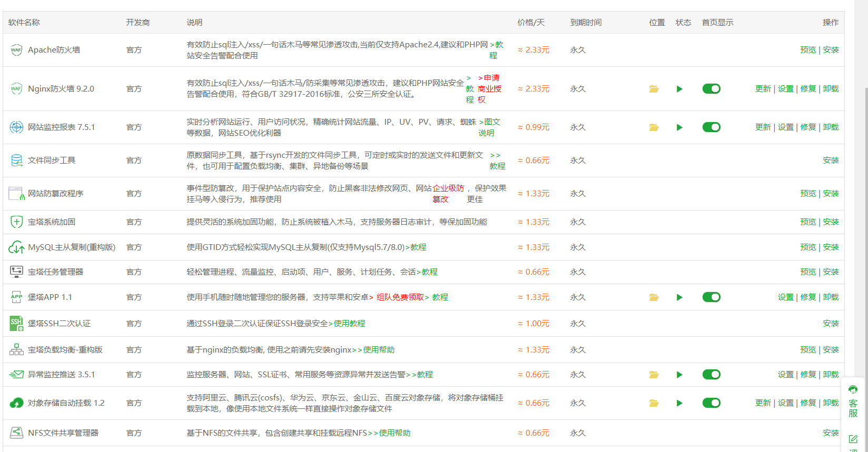Open settings for 堡塔APP 1.1
Screen dimensions: 868x452
(x=785, y=297)
